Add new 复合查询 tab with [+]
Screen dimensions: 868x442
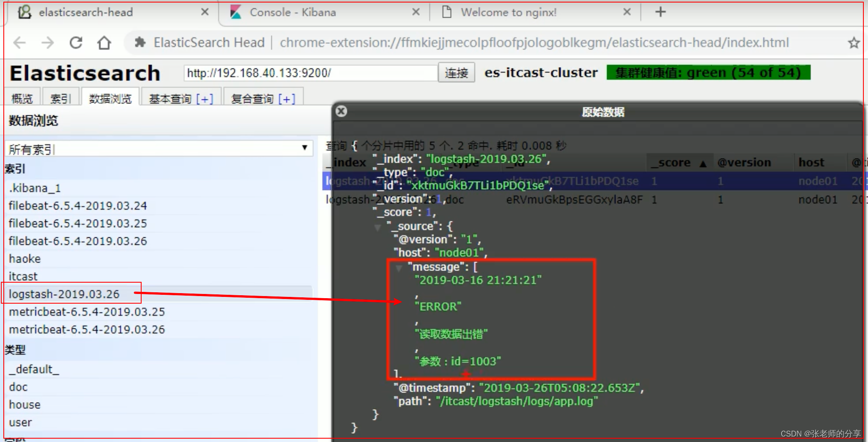tap(287, 99)
